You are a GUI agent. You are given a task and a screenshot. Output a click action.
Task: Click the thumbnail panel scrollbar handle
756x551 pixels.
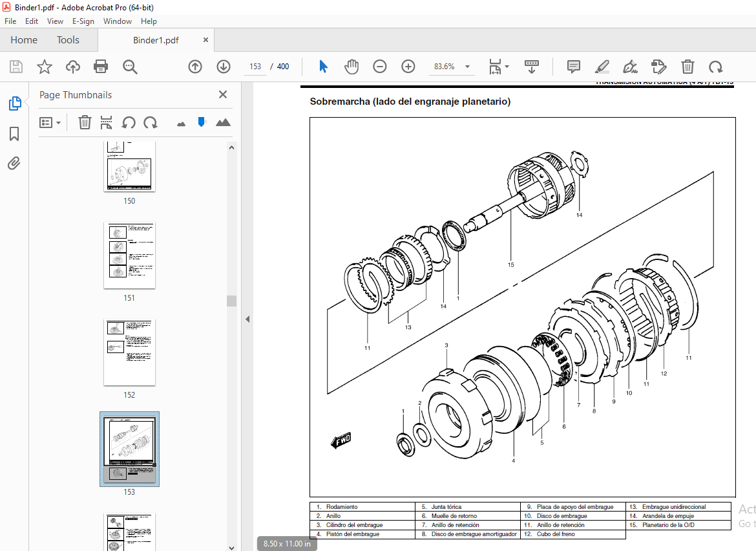231,301
